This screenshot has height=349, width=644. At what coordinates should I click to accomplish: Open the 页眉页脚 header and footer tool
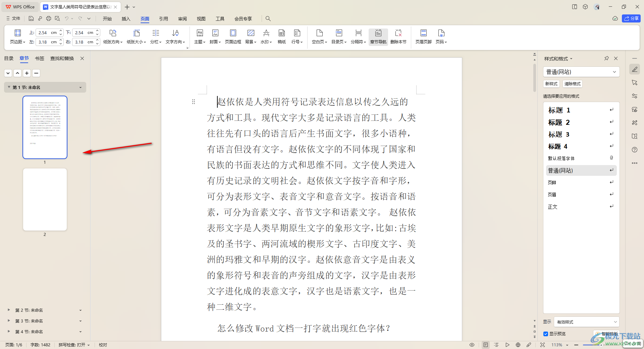coord(423,37)
